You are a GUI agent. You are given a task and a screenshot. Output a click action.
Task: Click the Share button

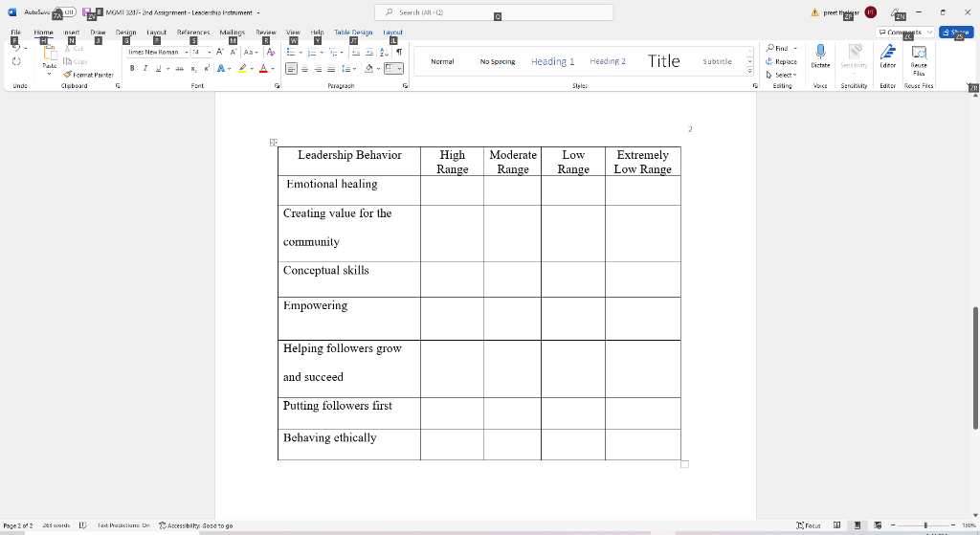pos(956,32)
